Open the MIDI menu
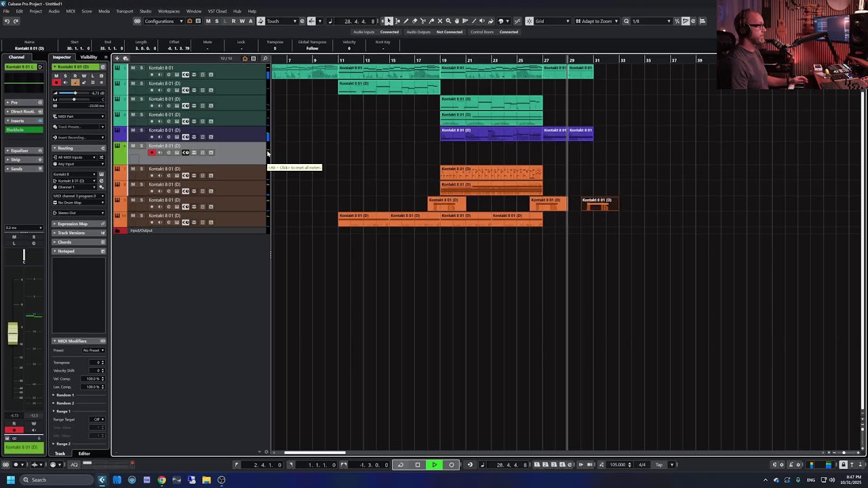This screenshot has height=488, width=868. (x=71, y=11)
